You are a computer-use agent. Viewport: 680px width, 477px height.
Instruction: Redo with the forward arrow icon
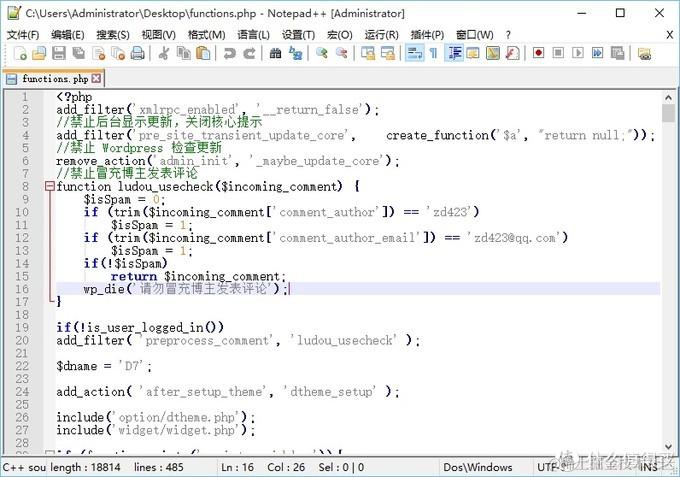tap(249, 53)
